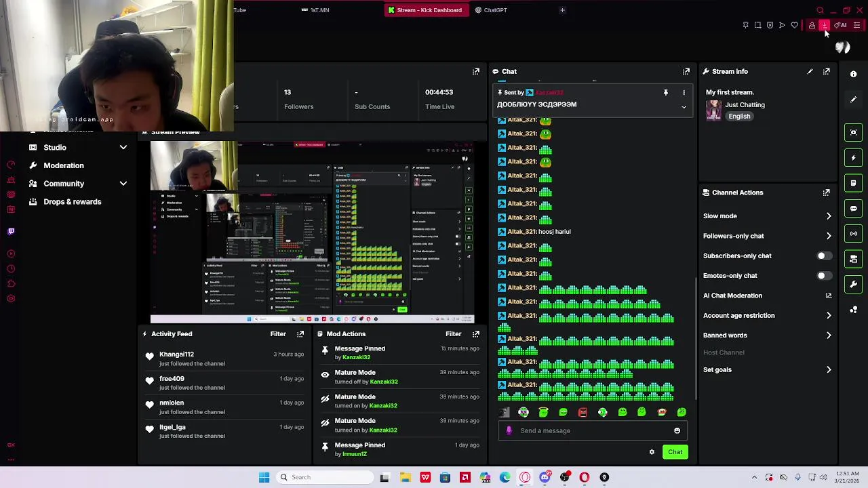Open AI Chat Moderation external link icon
868x488 pixels.
[x=829, y=296]
